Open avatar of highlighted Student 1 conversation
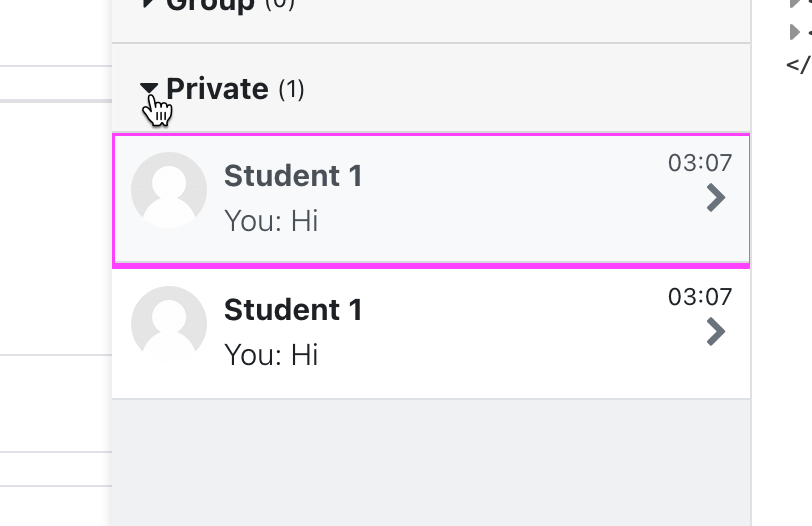This screenshot has width=812, height=526. (169, 190)
